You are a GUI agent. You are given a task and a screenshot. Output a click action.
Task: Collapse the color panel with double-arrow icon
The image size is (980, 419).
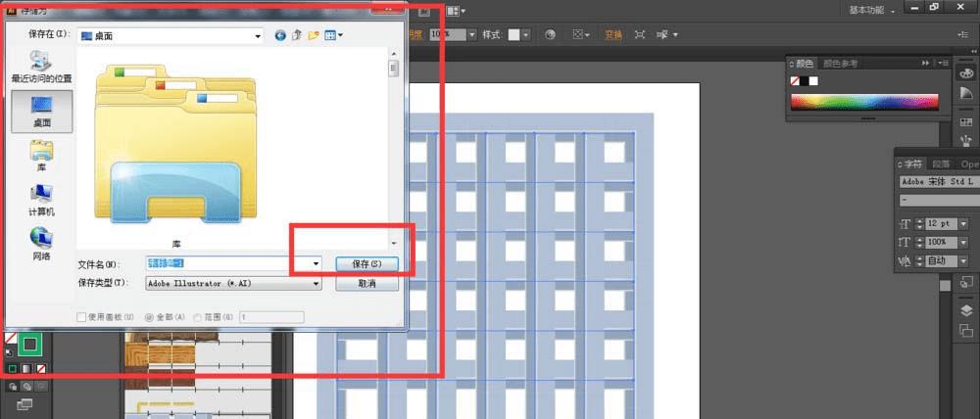pyautogui.click(x=926, y=64)
